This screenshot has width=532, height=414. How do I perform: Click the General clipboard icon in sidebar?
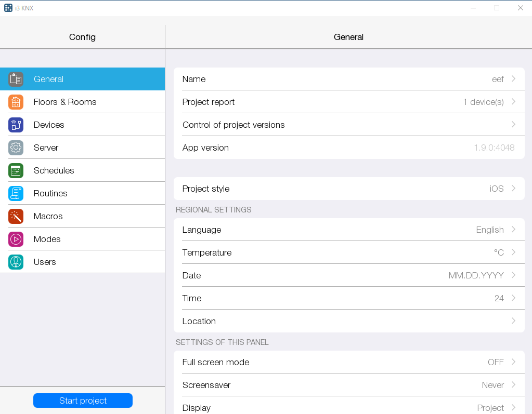(16, 79)
